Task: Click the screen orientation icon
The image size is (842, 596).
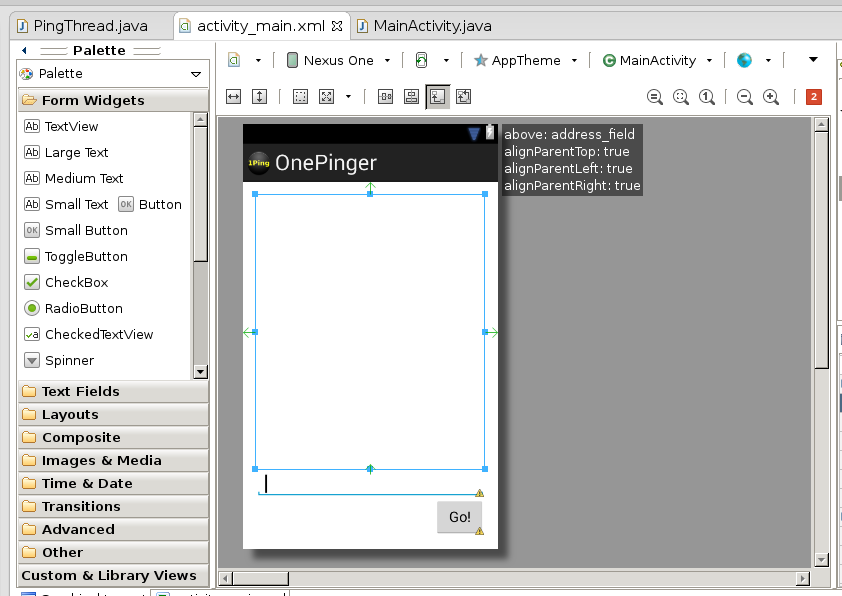Action: pos(422,60)
